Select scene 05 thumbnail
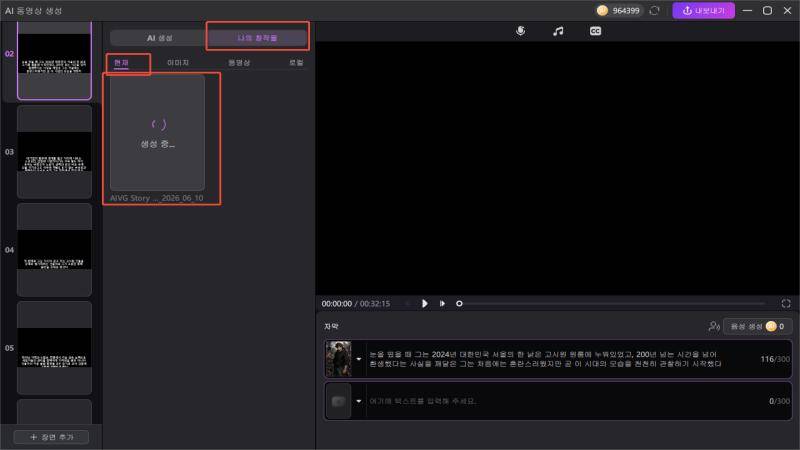This screenshot has height=450, width=800. (55, 347)
